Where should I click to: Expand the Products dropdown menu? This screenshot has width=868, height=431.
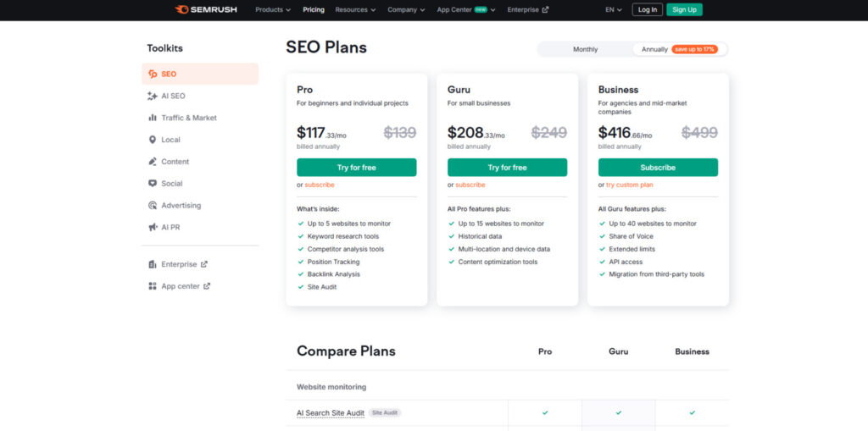(273, 10)
